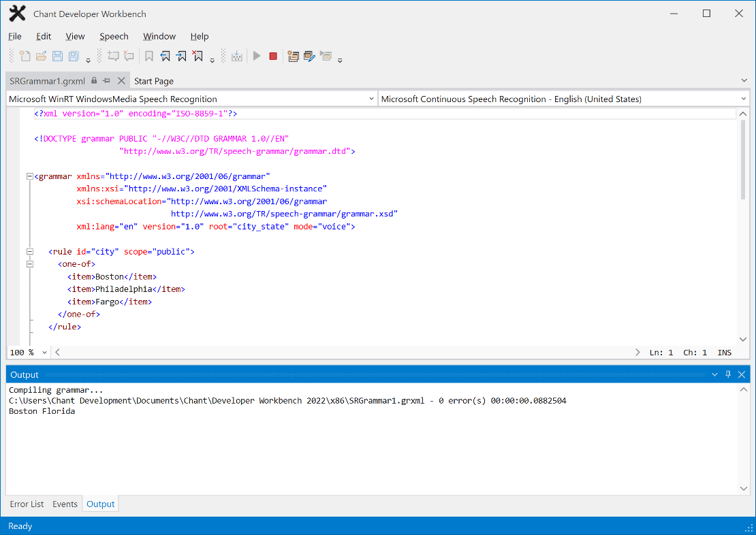Screen dimensions: 756x535
Task: Click the Chant Workbench app logo icon
Action: 17,14
